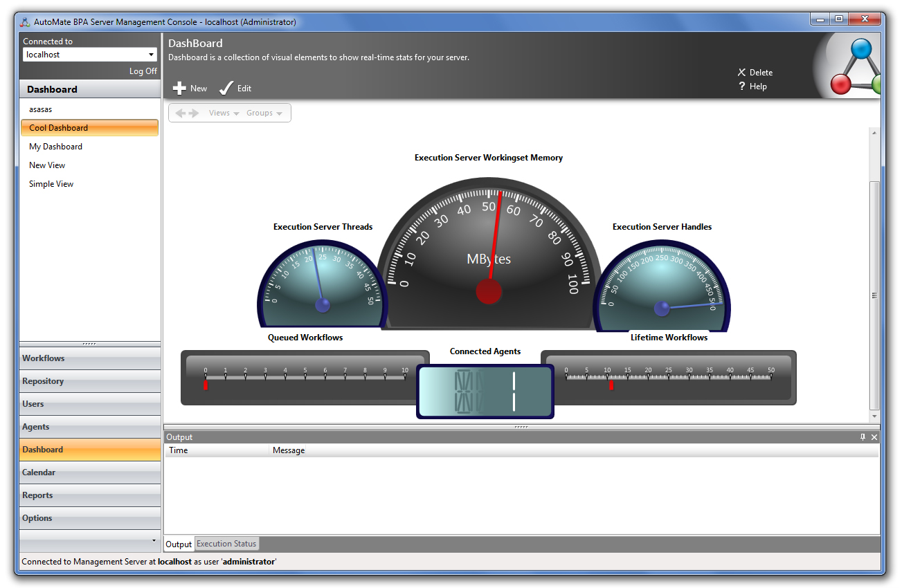Select the Output tab
This screenshot has width=902, height=588.
point(178,544)
